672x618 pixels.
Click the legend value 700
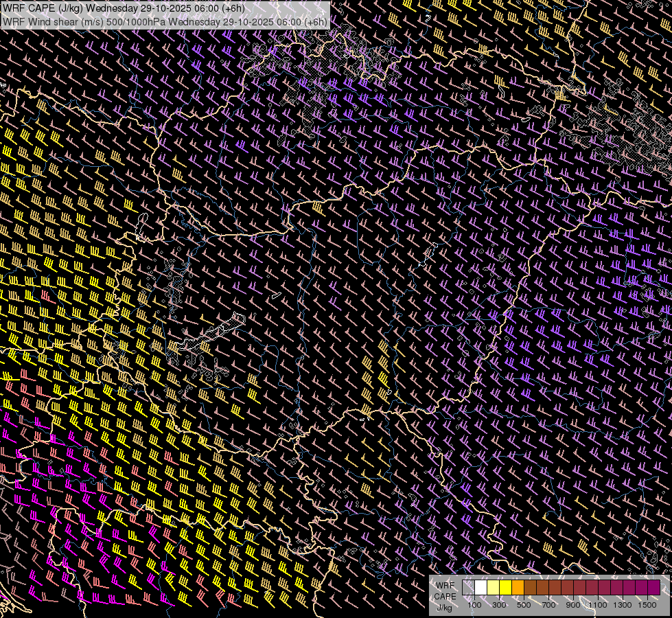coord(548,605)
